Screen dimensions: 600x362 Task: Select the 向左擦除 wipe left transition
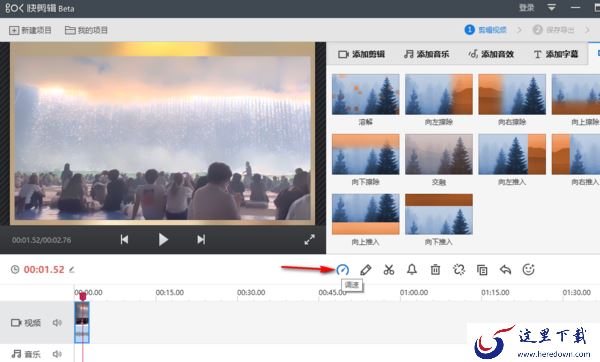439,95
